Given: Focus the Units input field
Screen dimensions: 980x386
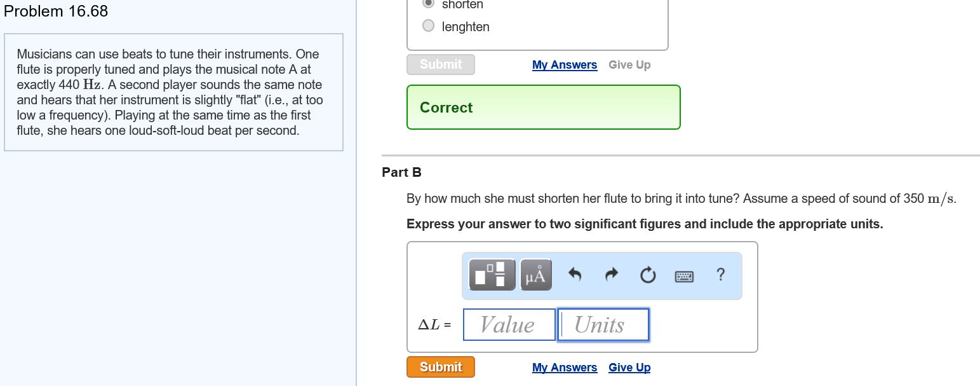Looking at the screenshot, I should 603,325.
